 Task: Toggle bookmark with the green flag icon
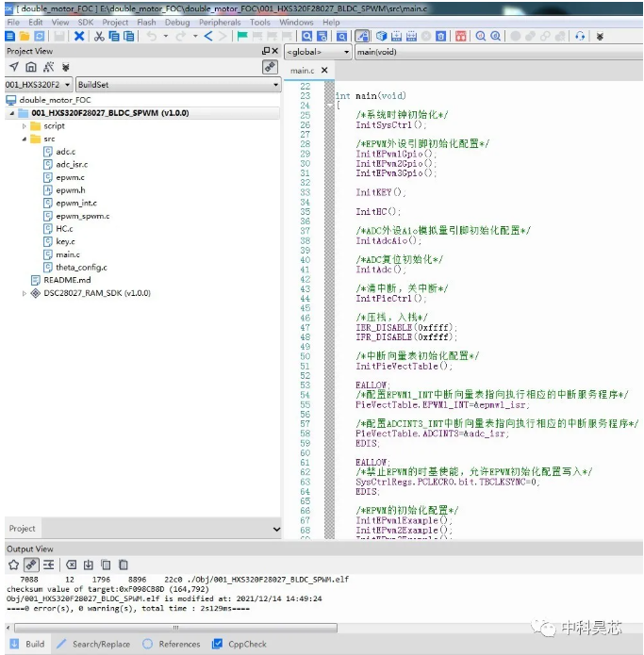(242, 37)
